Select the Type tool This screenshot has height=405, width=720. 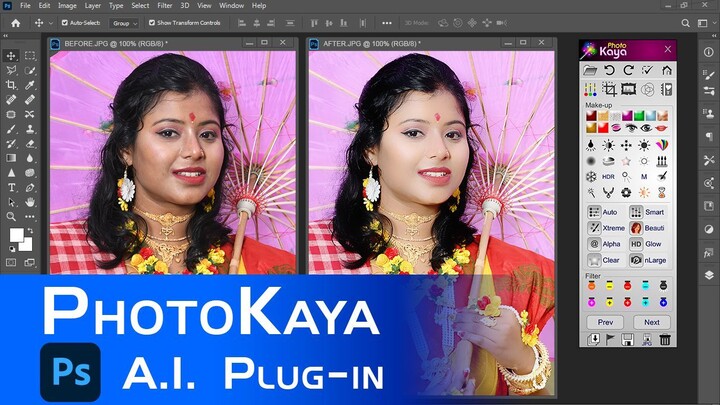click(x=11, y=187)
